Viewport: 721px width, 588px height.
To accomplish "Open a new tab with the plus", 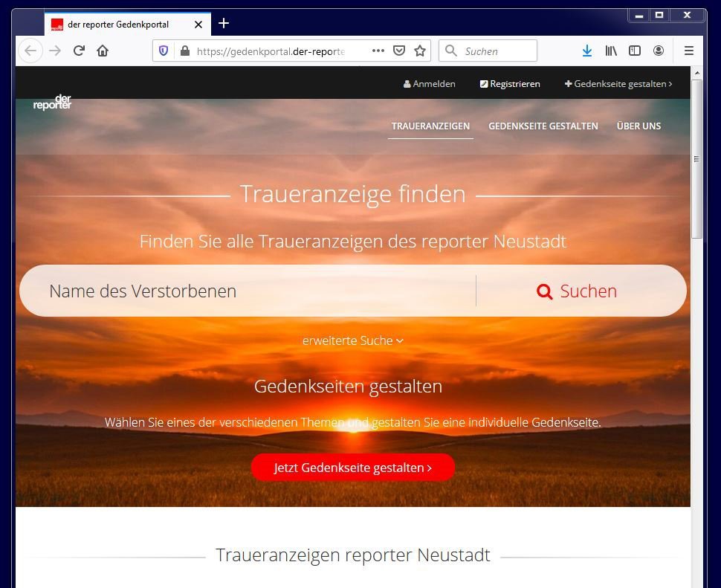I will point(224,23).
